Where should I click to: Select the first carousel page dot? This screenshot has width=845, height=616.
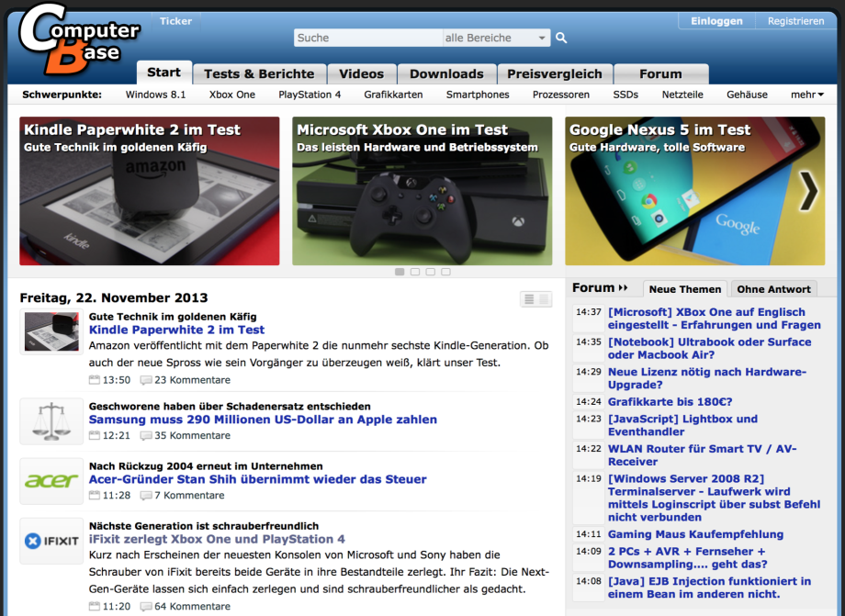point(400,272)
